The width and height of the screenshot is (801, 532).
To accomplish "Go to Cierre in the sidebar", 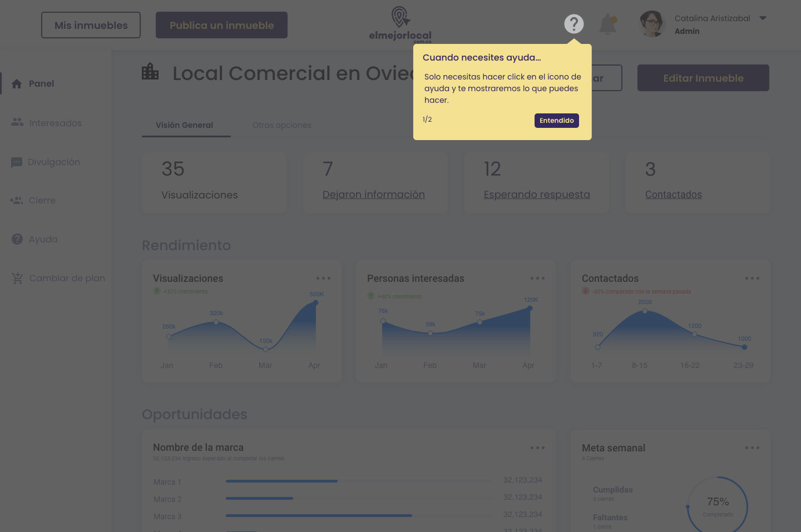I will [x=42, y=200].
